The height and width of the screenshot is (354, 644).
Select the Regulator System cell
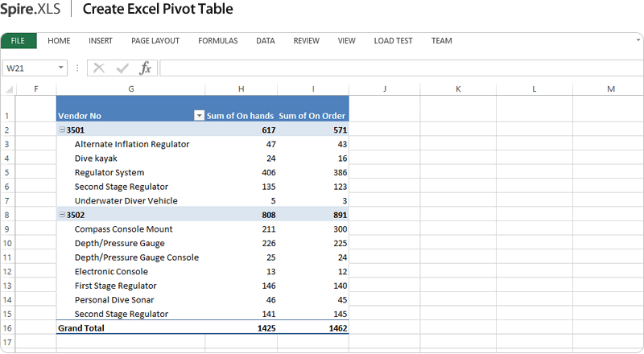point(109,172)
